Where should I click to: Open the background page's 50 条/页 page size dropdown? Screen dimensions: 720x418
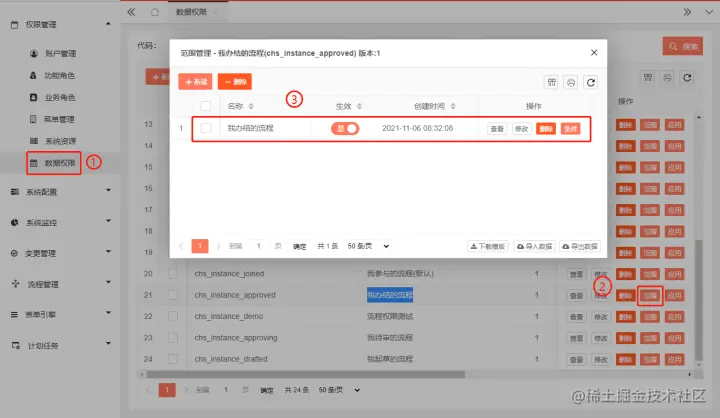[x=339, y=390]
